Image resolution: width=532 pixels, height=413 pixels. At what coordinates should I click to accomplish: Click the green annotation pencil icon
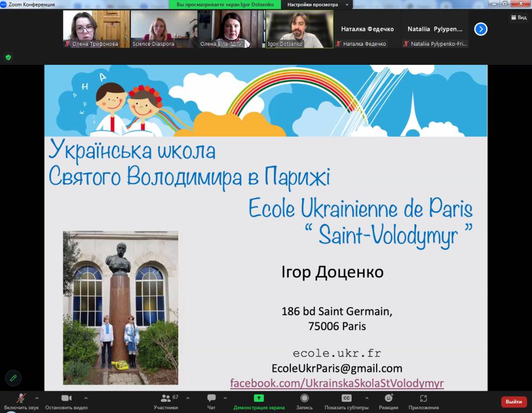tap(13, 377)
